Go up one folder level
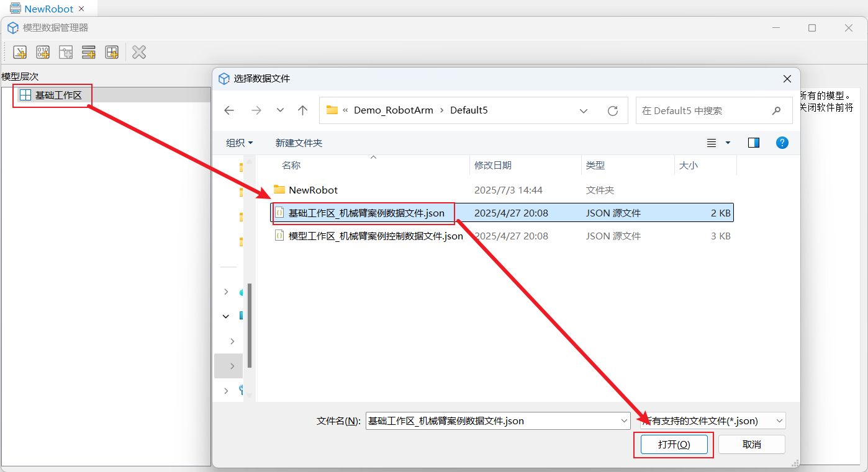The image size is (868, 472). tap(302, 110)
